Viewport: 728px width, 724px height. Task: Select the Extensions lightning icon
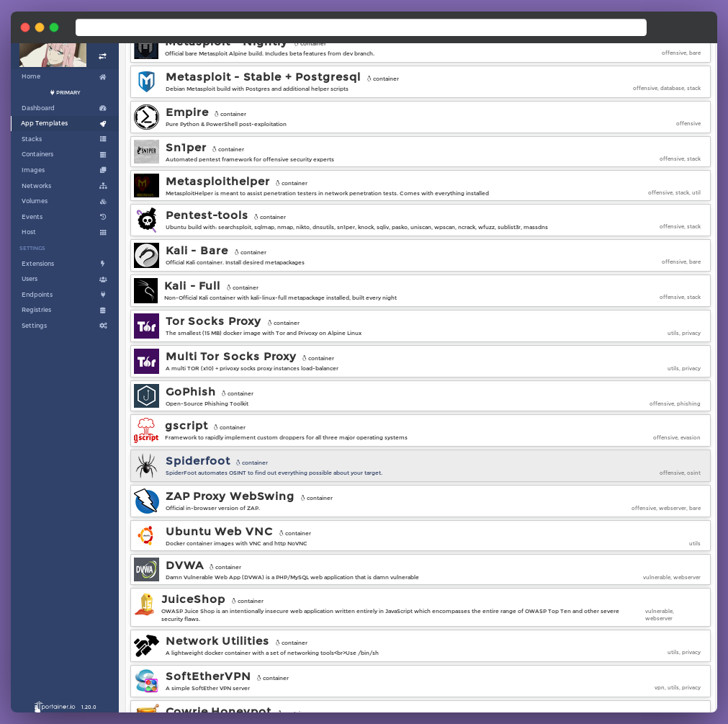[x=103, y=263]
